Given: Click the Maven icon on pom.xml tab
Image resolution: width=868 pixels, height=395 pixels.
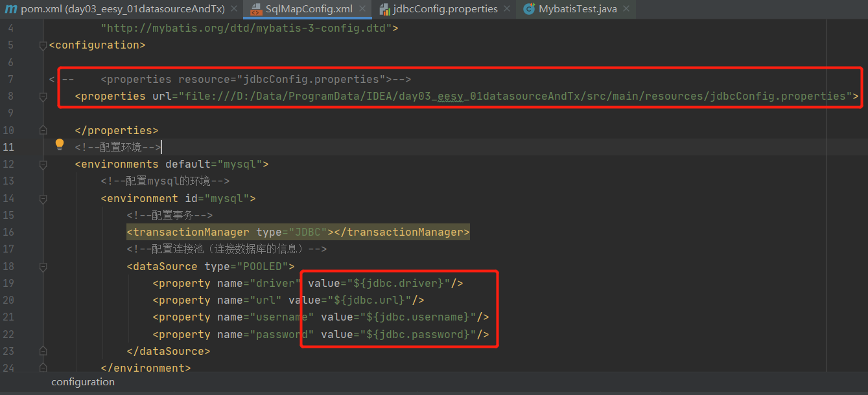Looking at the screenshot, I should click(x=10, y=9).
